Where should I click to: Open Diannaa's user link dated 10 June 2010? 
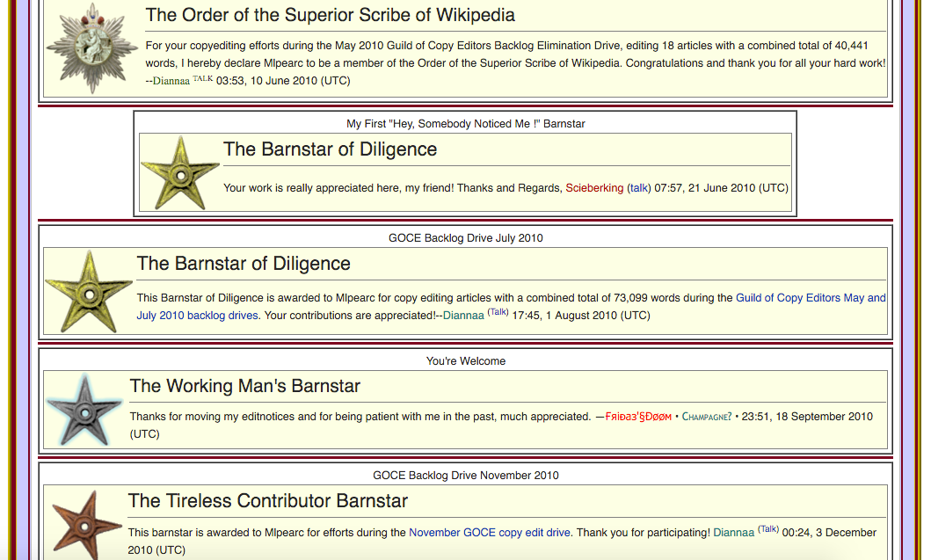click(171, 81)
